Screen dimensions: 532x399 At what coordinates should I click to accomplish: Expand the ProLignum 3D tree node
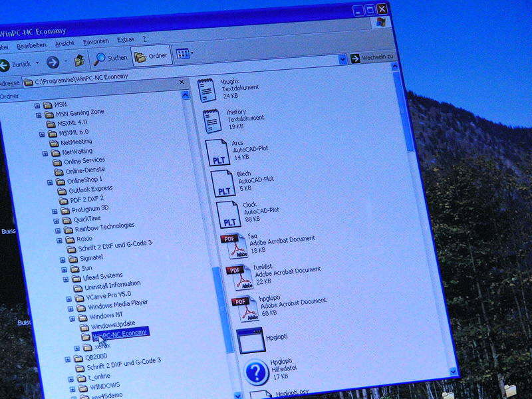(x=55, y=211)
